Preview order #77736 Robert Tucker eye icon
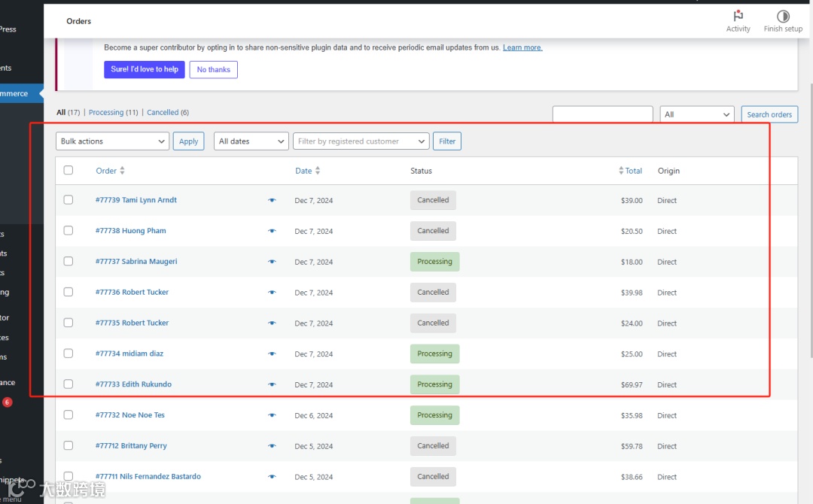Image resolution: width=813 pixels, height=504 pixels. click(272, 292)
